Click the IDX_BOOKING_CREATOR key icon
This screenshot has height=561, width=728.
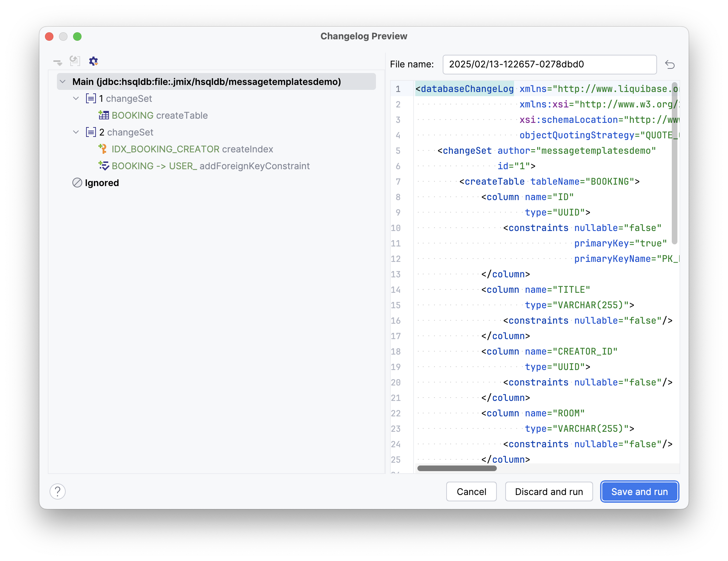tap(103, 149)
